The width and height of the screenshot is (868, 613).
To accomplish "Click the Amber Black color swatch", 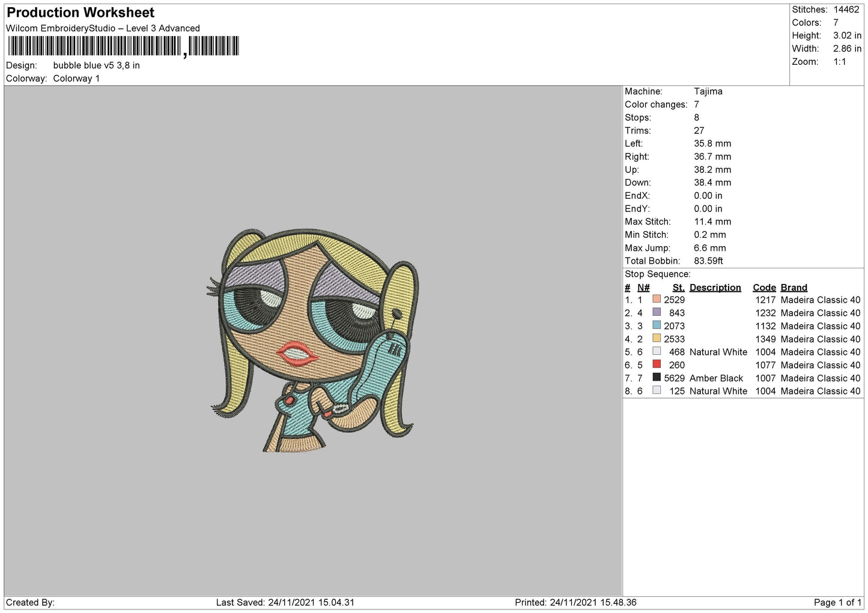I will click(657, 377).
